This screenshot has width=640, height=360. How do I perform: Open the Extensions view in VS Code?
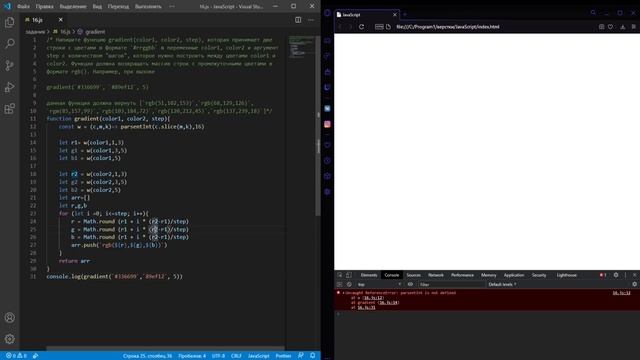(x=9, y=109)
